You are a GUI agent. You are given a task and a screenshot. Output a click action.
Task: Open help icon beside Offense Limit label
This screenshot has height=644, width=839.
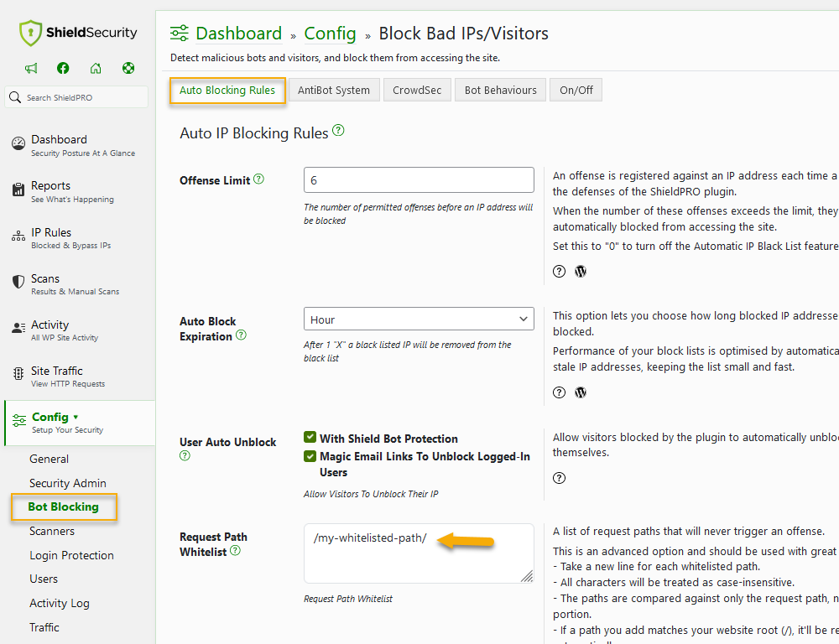coord(258,179)
